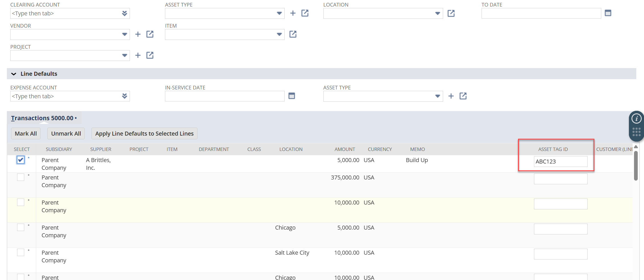644x280 pixels.
Task: Click the 'A Brittles, Inc.' supplier cell
Action: 98,164
